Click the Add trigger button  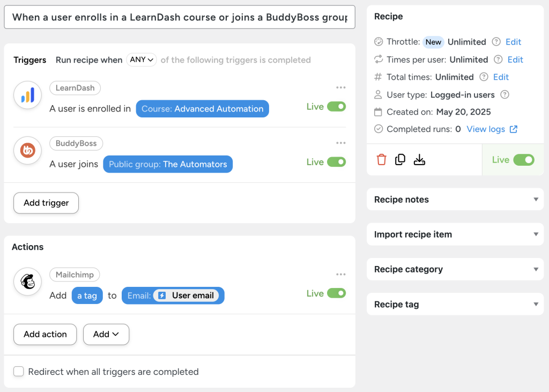(x=46, y=203)
